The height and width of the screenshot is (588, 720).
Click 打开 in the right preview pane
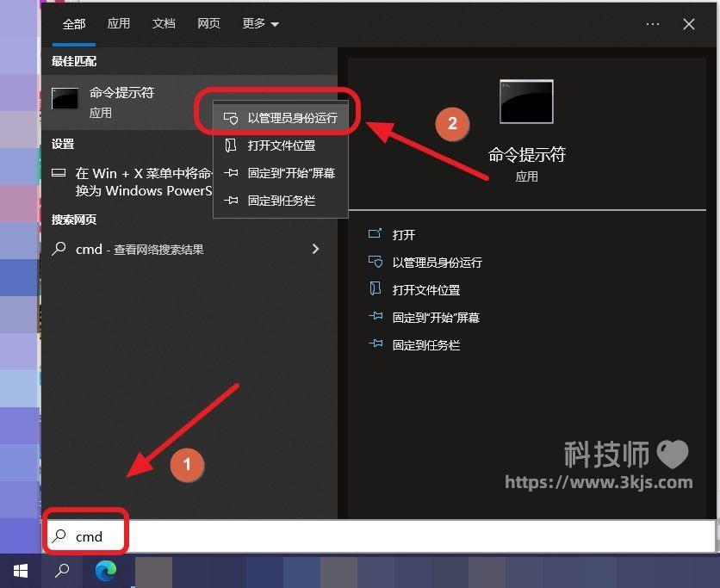point(404,235)
